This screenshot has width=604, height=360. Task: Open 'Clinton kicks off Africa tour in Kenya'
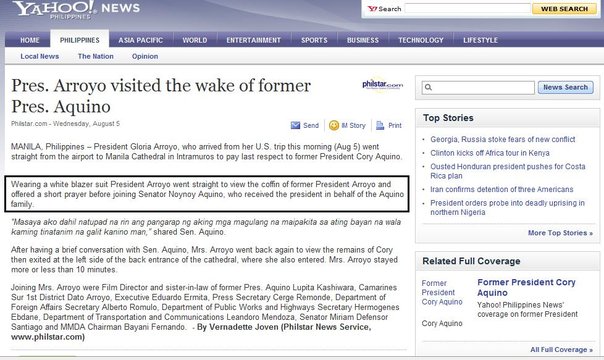coord(490,153)
